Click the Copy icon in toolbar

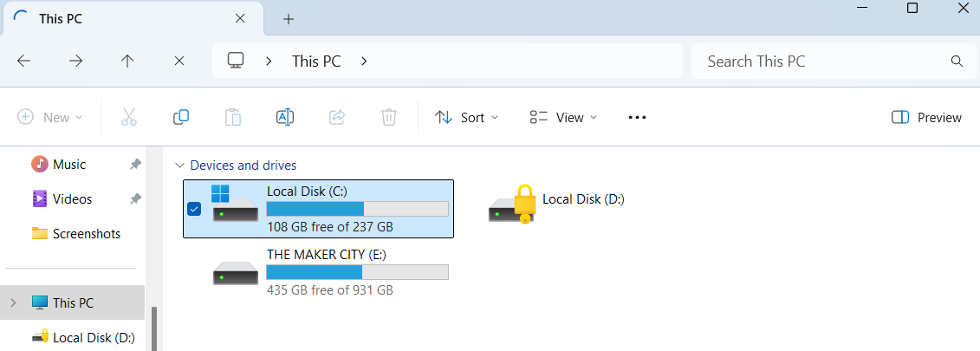[180, 117]
